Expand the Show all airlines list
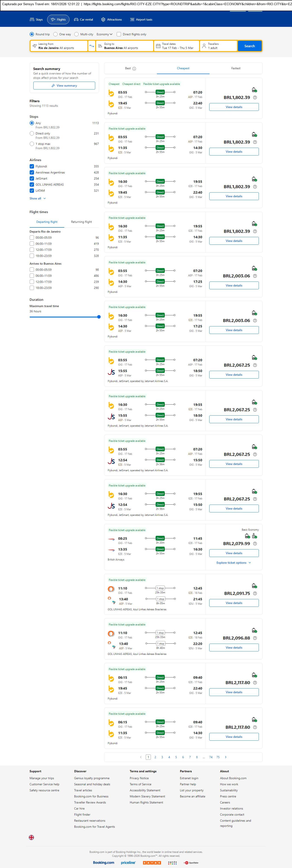 pos(37,198)
